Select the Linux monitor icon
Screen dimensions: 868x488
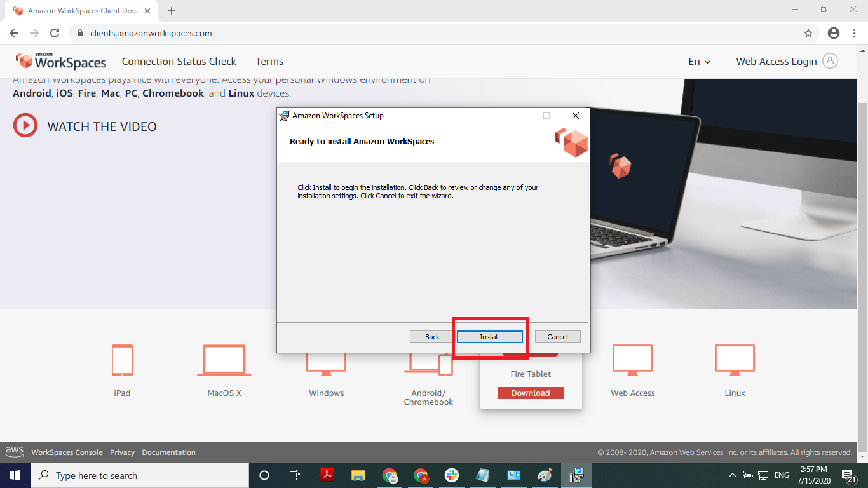pyautogui.click(x=735, y=360)
